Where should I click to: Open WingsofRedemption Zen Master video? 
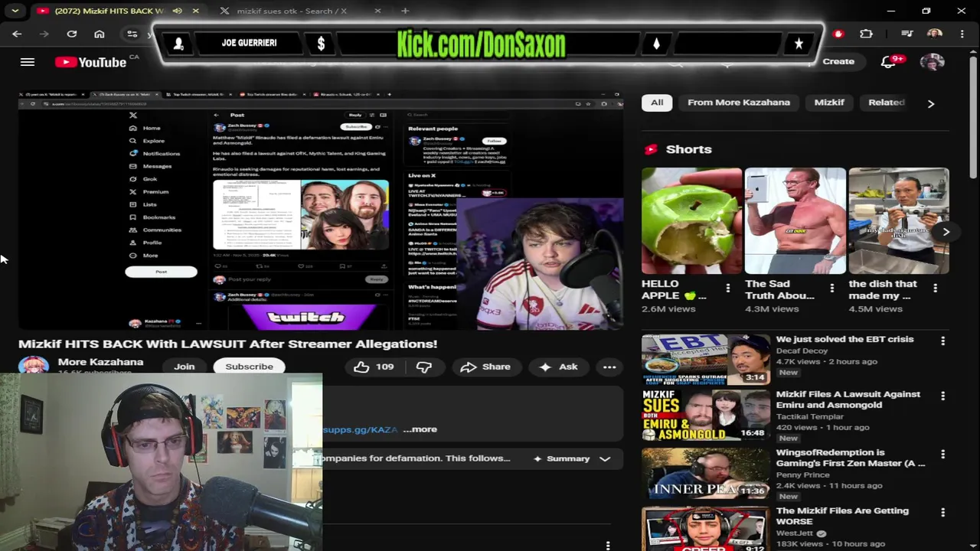850,458
